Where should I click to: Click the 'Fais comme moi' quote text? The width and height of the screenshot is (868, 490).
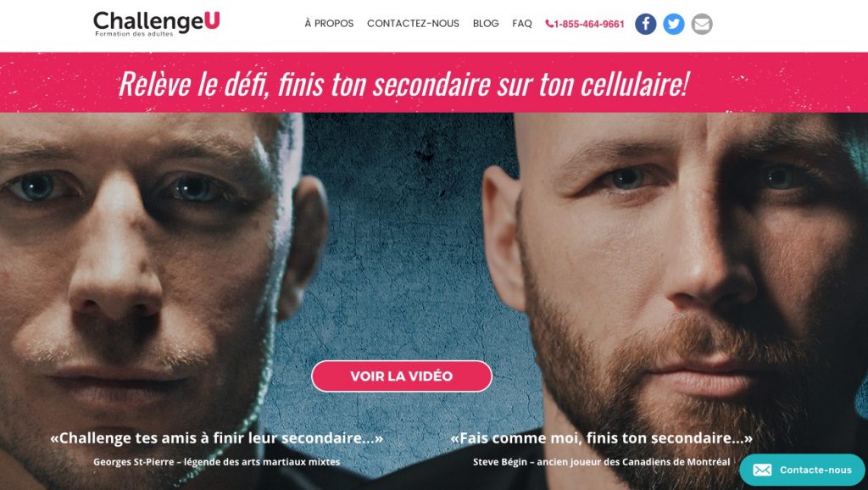[601, 438]
